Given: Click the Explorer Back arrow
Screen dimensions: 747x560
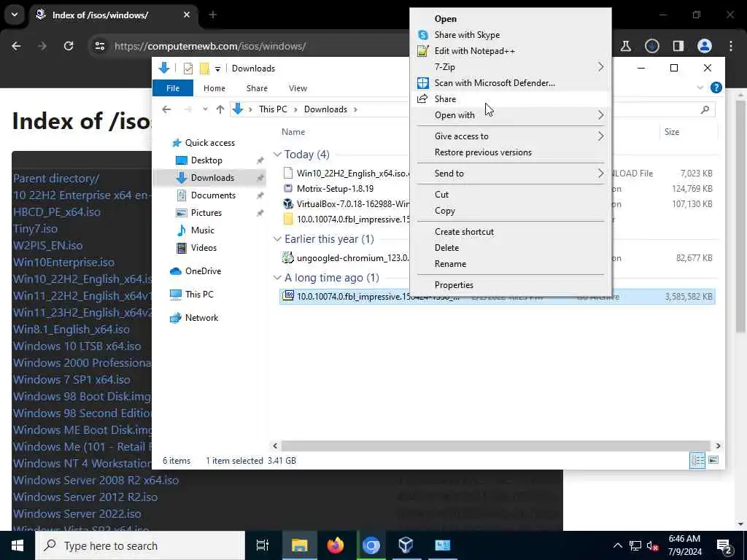Looking at the screenshot, I should 166,109.
